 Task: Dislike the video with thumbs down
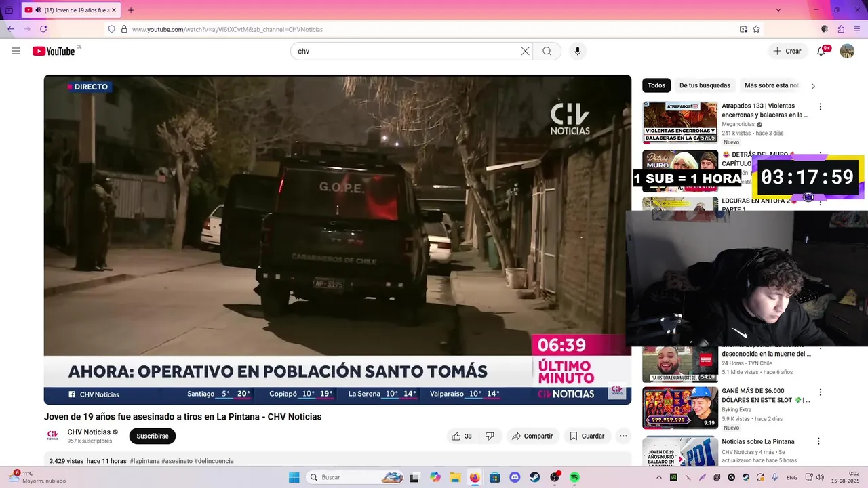click(490, 436)
